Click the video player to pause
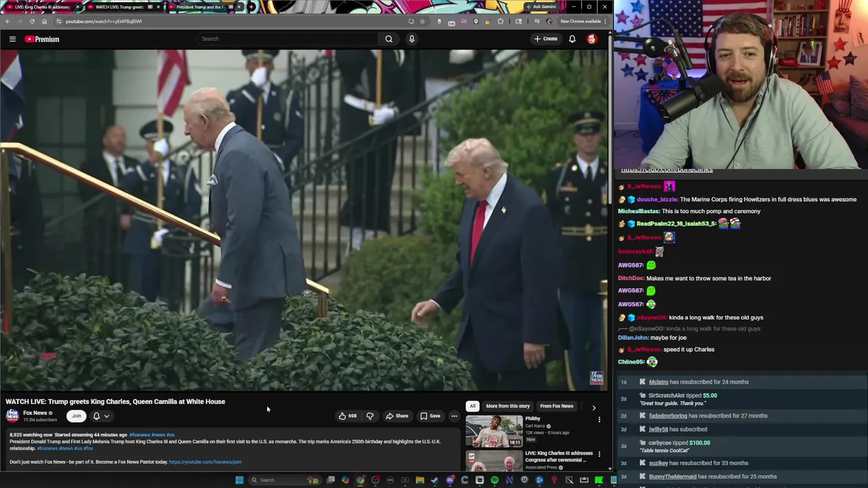This screenshot has height=488, width=868. click(304, 220)
